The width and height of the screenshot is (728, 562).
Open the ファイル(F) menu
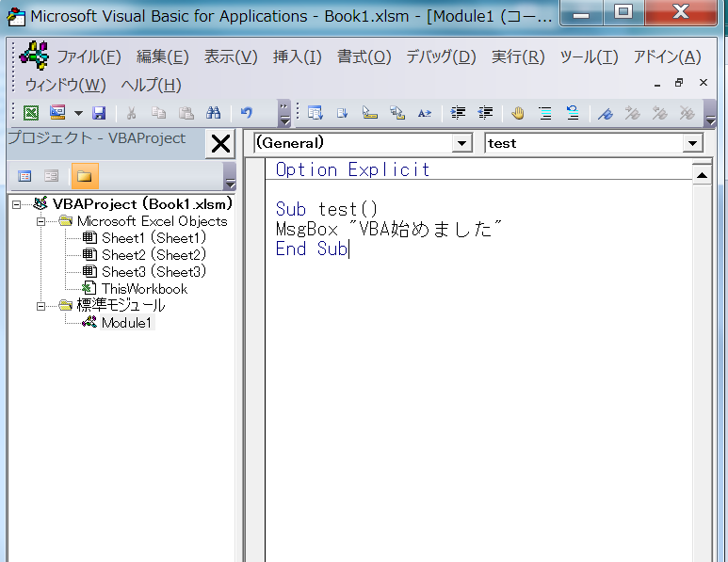[89, 57]
